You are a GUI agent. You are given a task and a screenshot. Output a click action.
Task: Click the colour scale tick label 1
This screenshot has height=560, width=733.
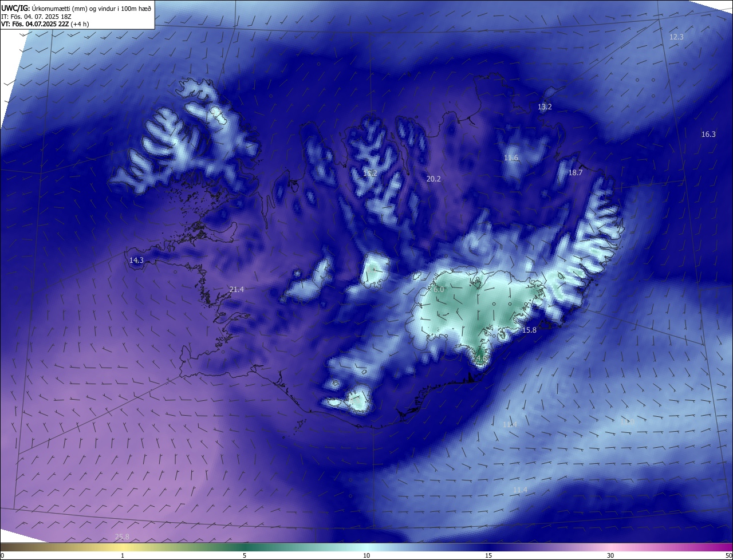click(x=123, y=555)
